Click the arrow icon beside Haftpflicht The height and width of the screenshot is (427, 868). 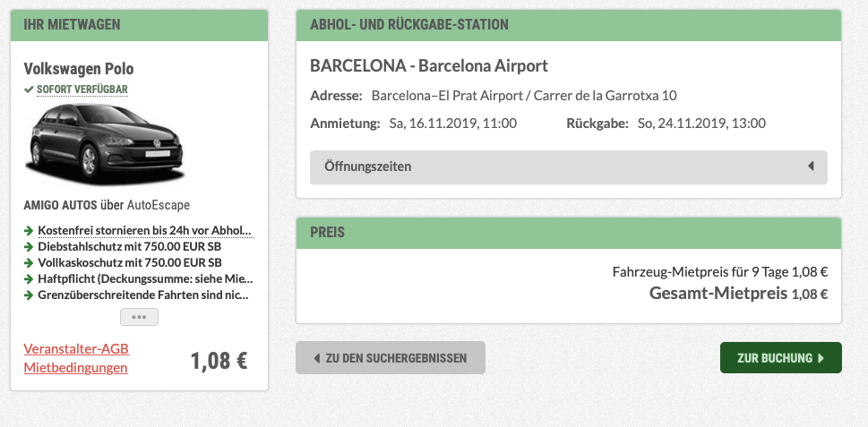[29, 278]
